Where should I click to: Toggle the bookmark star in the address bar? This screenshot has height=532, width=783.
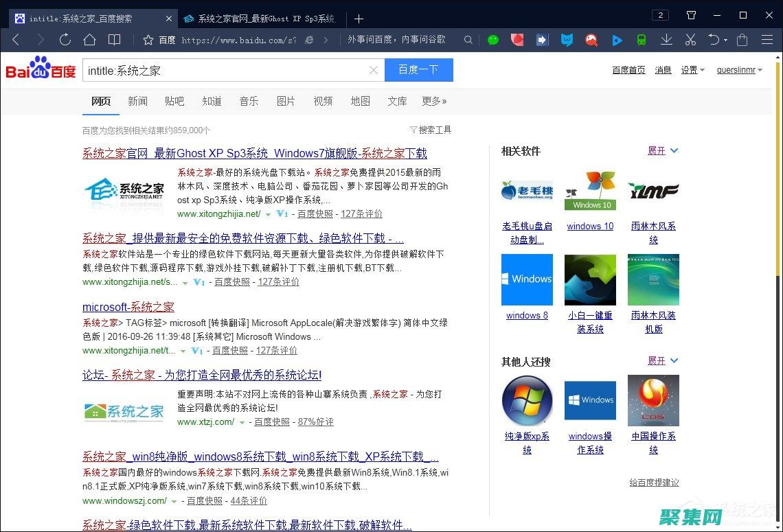(x=147, y=40)
